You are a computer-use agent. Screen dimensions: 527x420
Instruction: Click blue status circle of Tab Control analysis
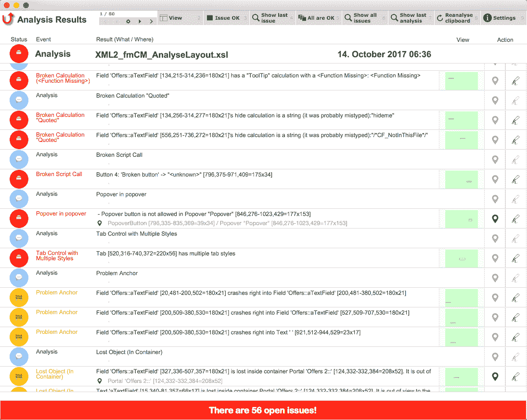pos(19,238)
